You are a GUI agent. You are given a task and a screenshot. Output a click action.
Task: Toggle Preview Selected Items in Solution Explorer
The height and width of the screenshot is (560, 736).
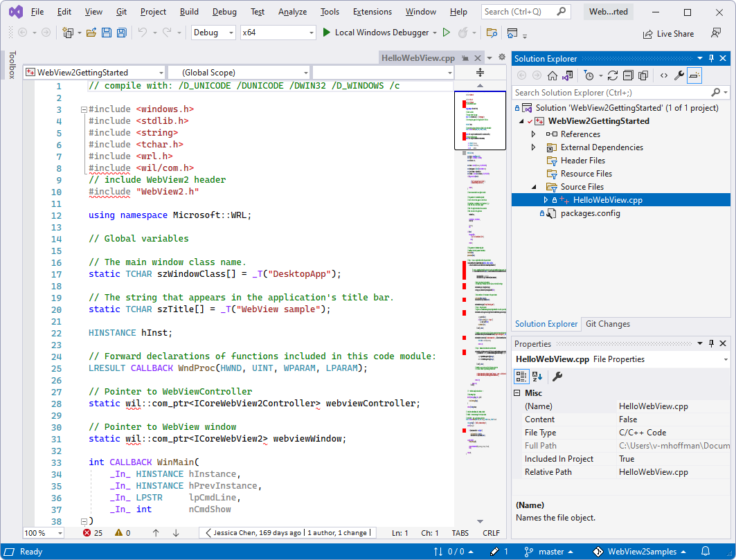click(693, 75)
